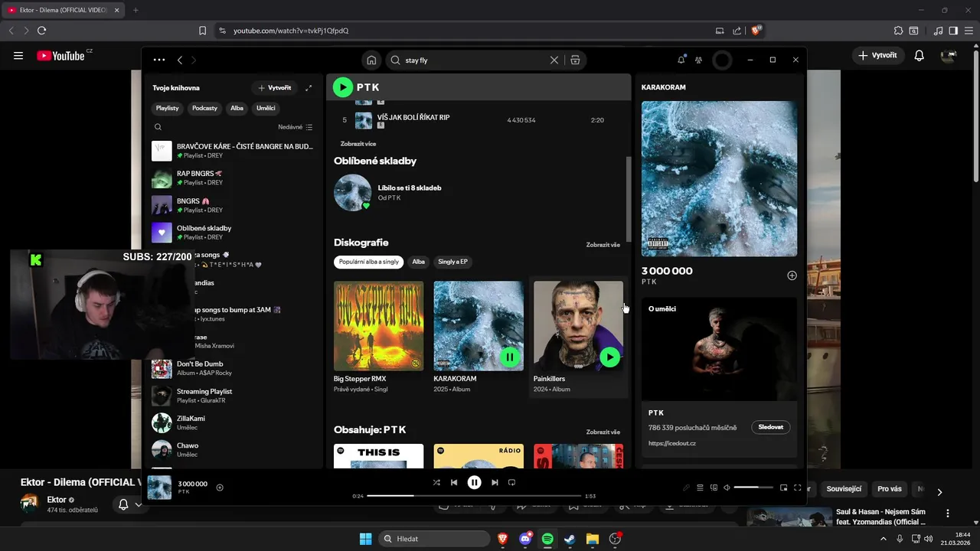The image size is (980, 551).
Task: Click the Vytvořit button in Spotify library
Action: point(275,88)
